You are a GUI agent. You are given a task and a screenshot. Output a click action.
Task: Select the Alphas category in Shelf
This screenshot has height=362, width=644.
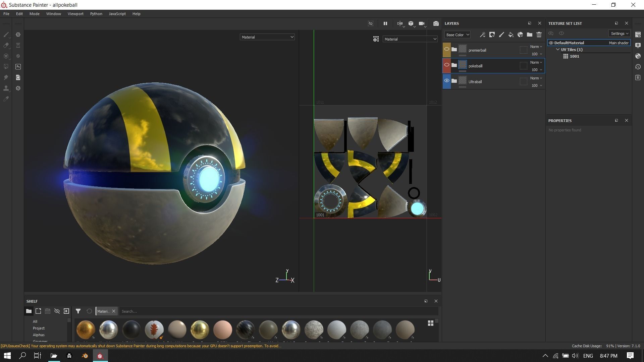pyautogui.click(x=39, y=335)
